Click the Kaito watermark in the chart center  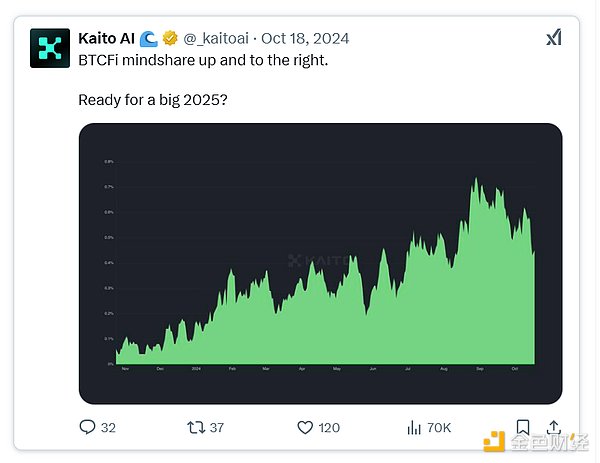[318, 260]
